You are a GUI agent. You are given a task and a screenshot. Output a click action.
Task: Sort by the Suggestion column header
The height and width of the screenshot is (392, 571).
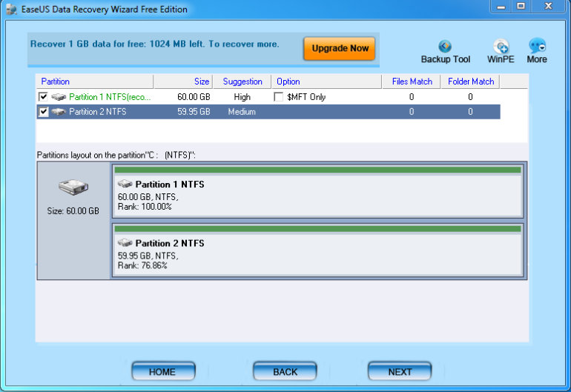point(242,82)
